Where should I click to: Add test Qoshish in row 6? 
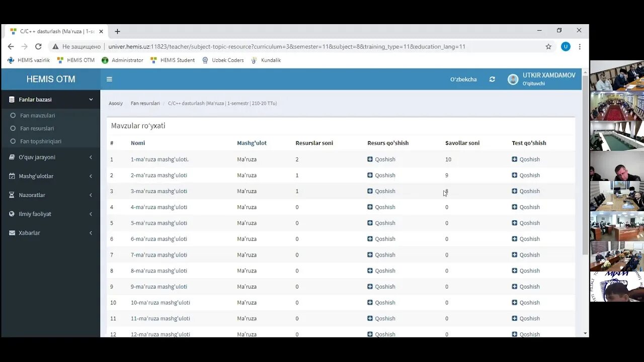[x=526, y=239]
